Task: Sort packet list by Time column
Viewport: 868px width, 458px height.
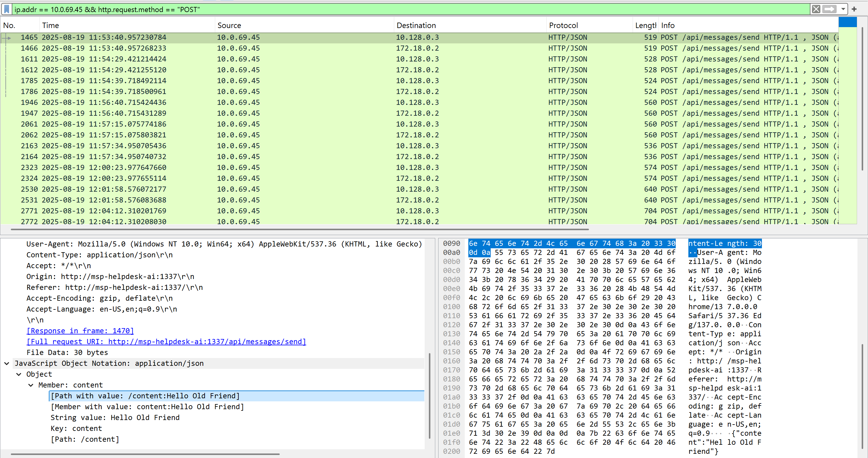Action: pyautogui.click(x=51, y=25)
